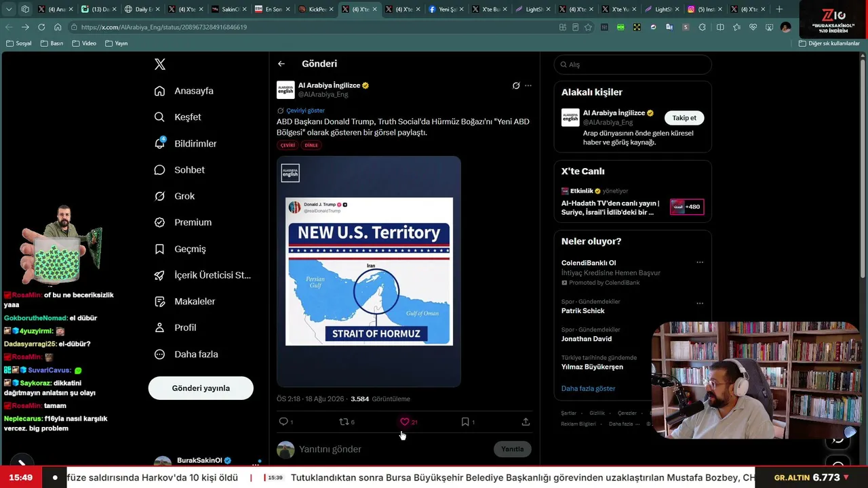868x488 pixels.
Task: Click the Profil person icon
Action: click(159, 327)
